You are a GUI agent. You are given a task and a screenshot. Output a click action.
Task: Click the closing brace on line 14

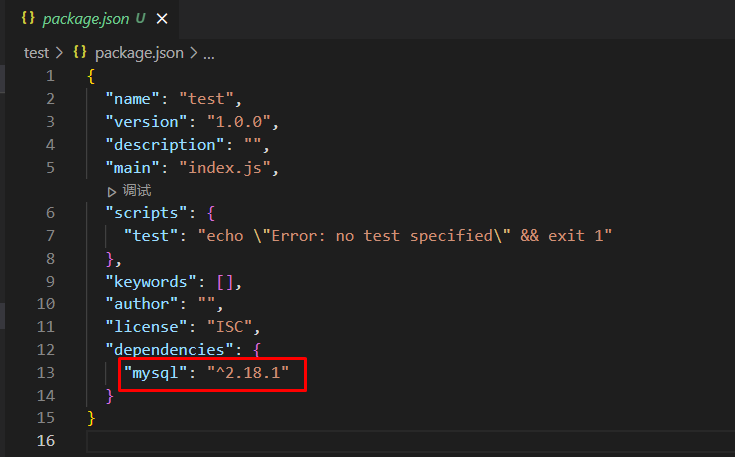110,396
